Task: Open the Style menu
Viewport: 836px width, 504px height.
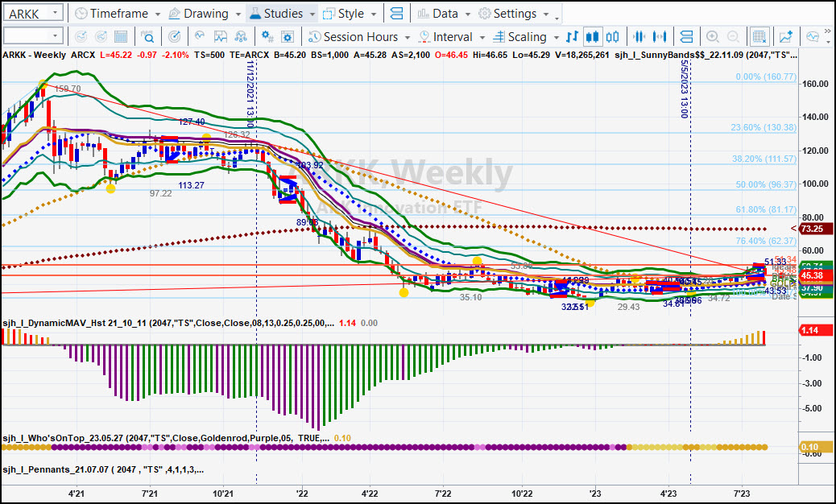Action: pyautogui.click(x=344, y=14)
